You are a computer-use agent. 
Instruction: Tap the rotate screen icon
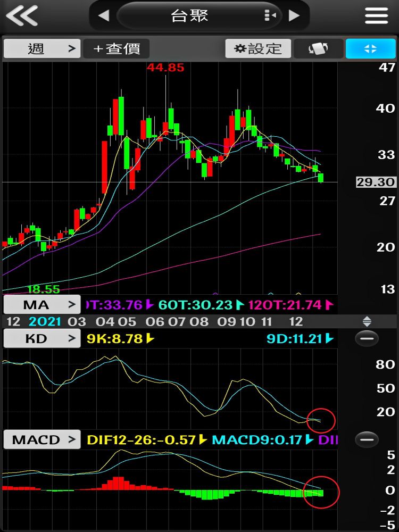(318, 49)
